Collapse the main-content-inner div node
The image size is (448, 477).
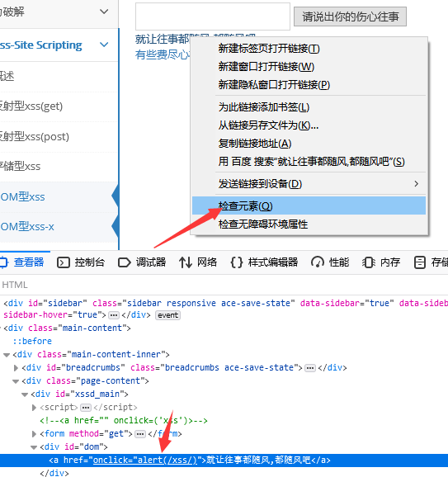point(7,355)
